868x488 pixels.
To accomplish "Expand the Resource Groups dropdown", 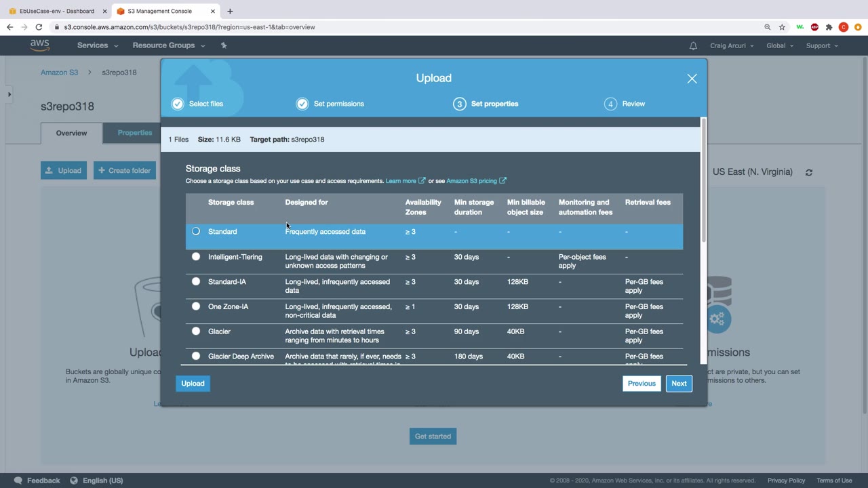I will 168,45.
